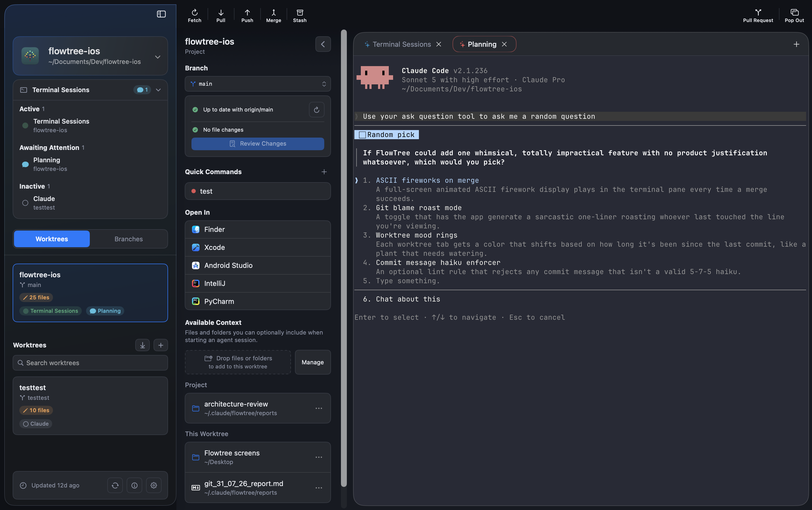
Task: Click the Merge toolbar icon
Action: (273, 16)
